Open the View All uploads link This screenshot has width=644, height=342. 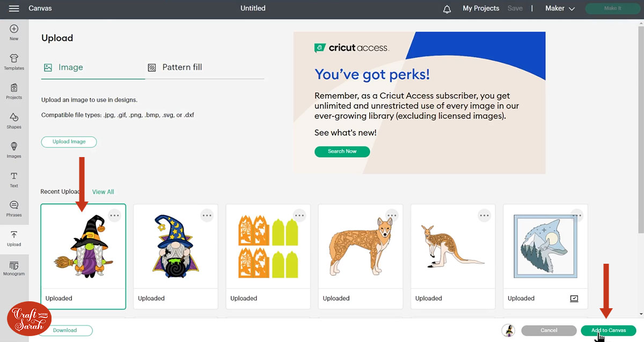[x=103, y=192]
